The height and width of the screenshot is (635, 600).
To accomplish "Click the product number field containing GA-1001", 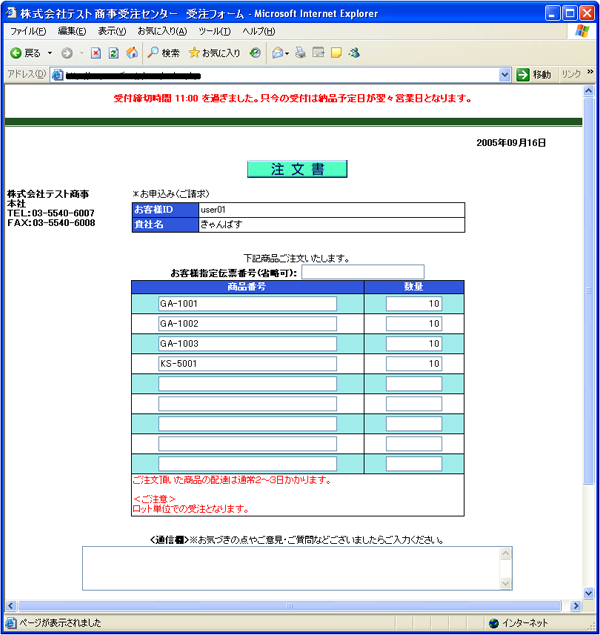I will [247, 304].
